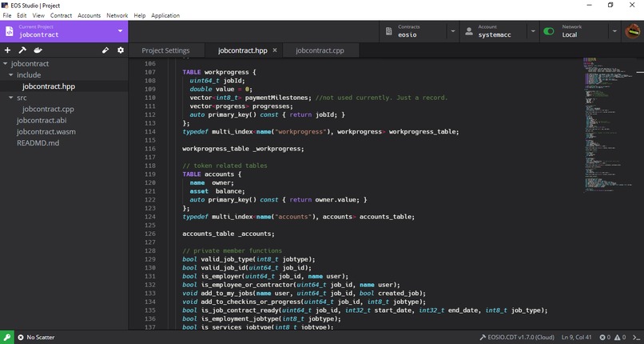Click the Ln 9, Col 41 cursor position

click(x=578, y=338)
